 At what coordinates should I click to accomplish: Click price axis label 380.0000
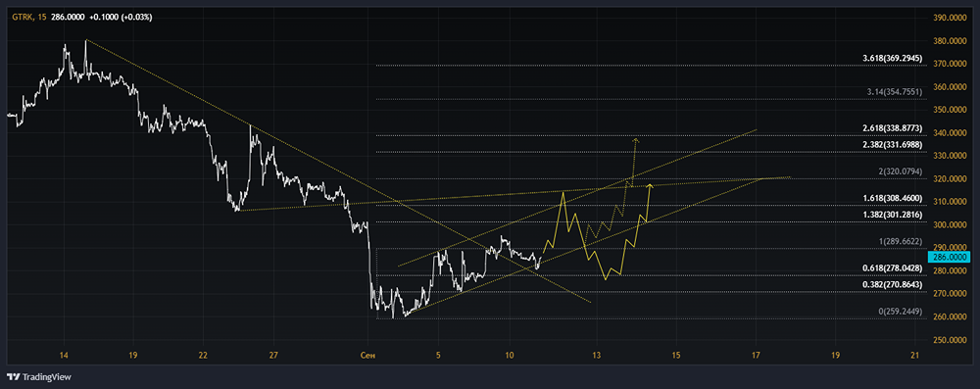950,40
